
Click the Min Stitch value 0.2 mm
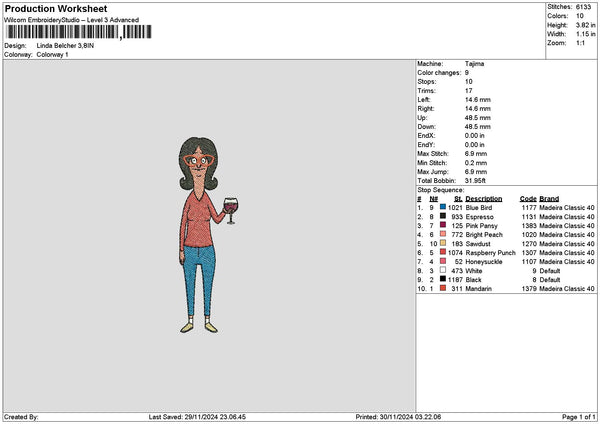(x=475, y=163)
